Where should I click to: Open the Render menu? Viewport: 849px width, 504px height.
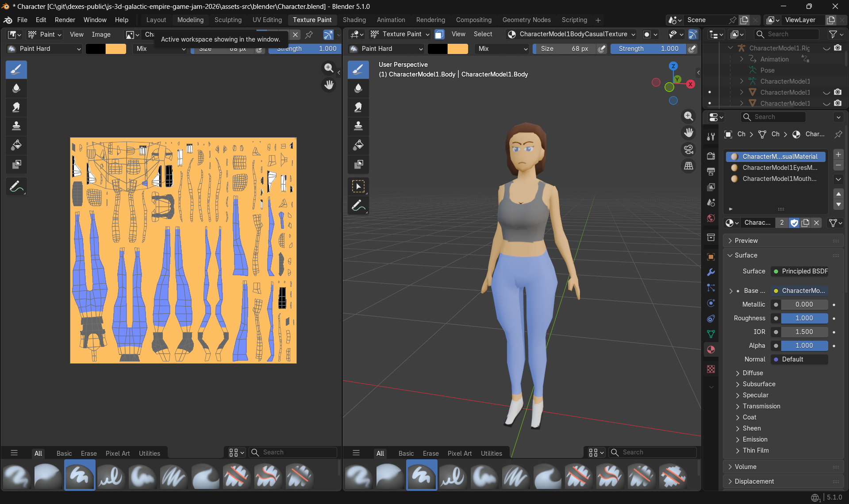(x=65, y=20)
